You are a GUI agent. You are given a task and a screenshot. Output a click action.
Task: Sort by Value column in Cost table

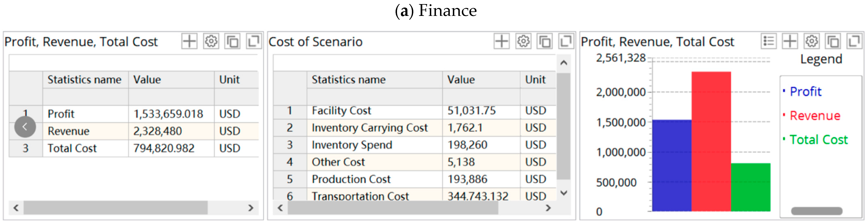(461, 80)
